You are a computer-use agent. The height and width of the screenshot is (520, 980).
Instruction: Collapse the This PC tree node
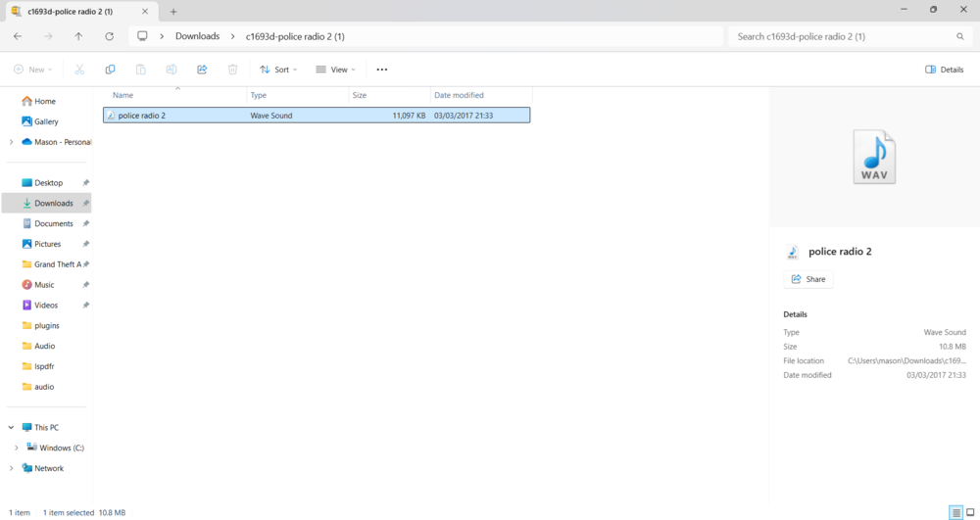coord(11,428)
